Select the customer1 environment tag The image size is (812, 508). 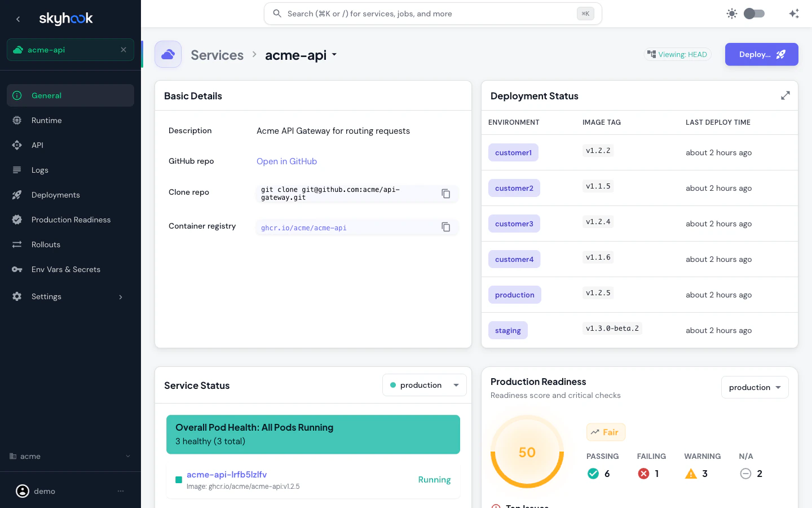[x=513, y=152]
